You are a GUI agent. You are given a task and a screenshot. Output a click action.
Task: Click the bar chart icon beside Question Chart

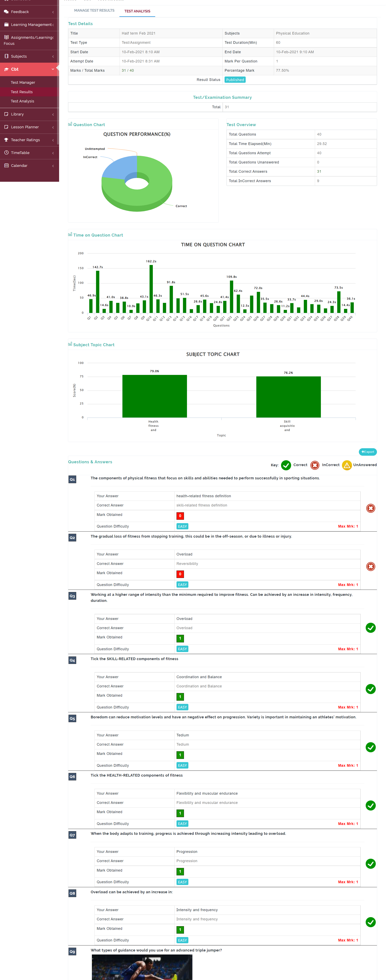coord(70,124)
